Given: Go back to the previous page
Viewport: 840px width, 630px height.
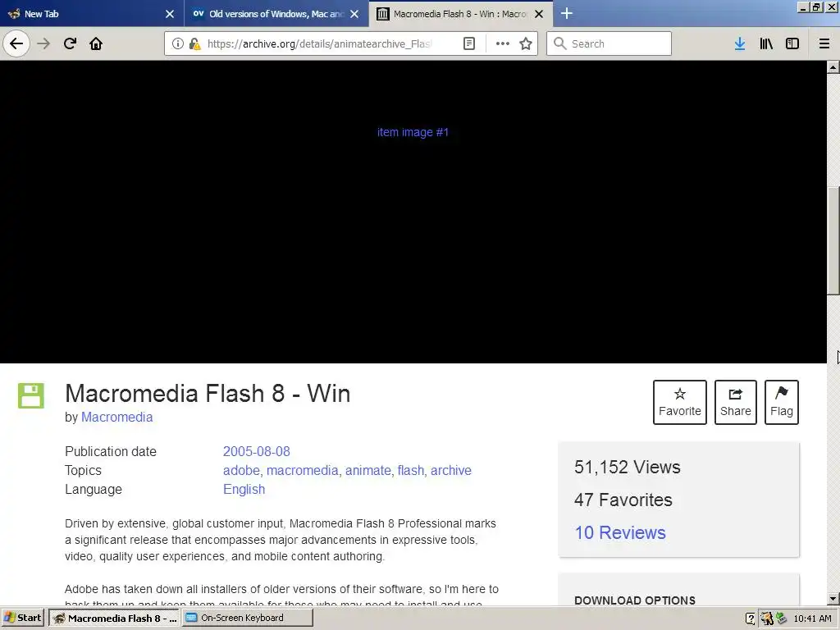Looking at the screenshot, I should [16, 43].
